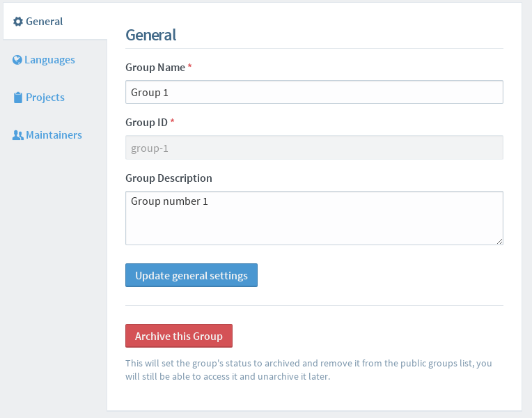Click the gear icon beside General
This screenshot has height=418, width=532.
click(18, 22)
